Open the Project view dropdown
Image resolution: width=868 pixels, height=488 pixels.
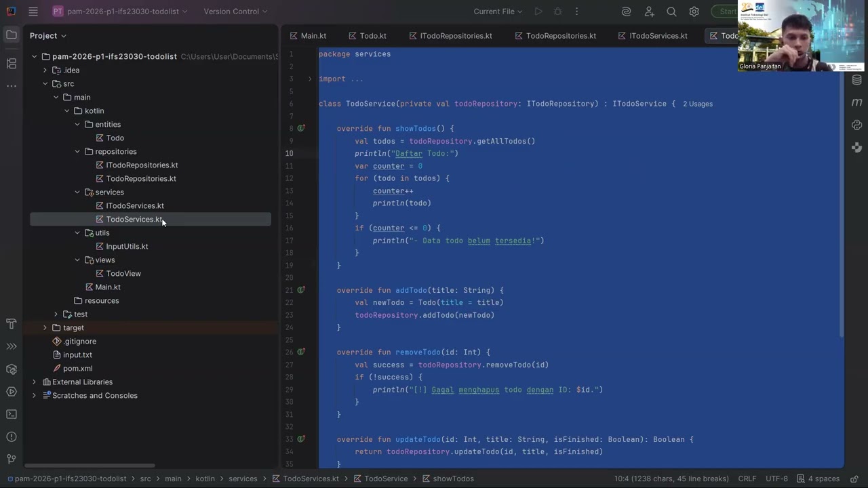click(x=47, y=35)
